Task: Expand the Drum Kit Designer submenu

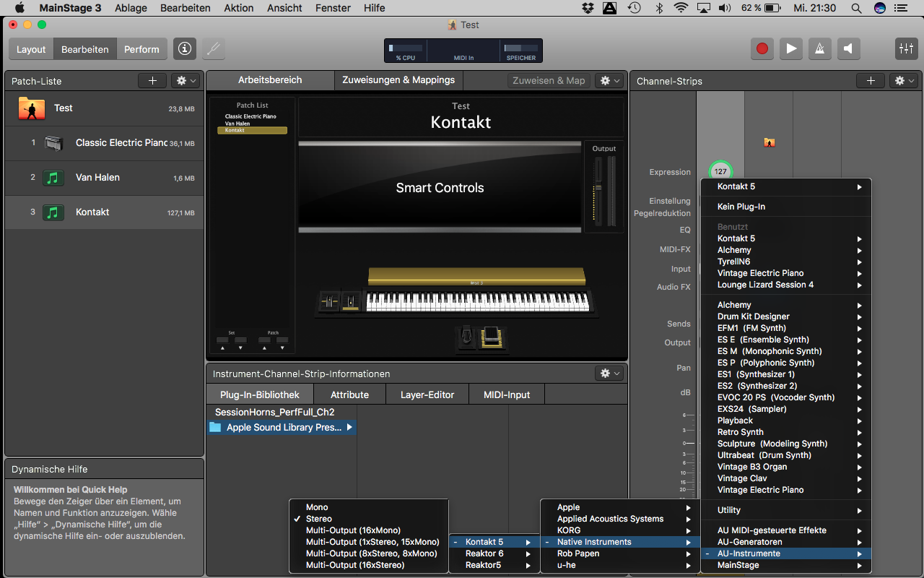Action: (x=786, y=316)
